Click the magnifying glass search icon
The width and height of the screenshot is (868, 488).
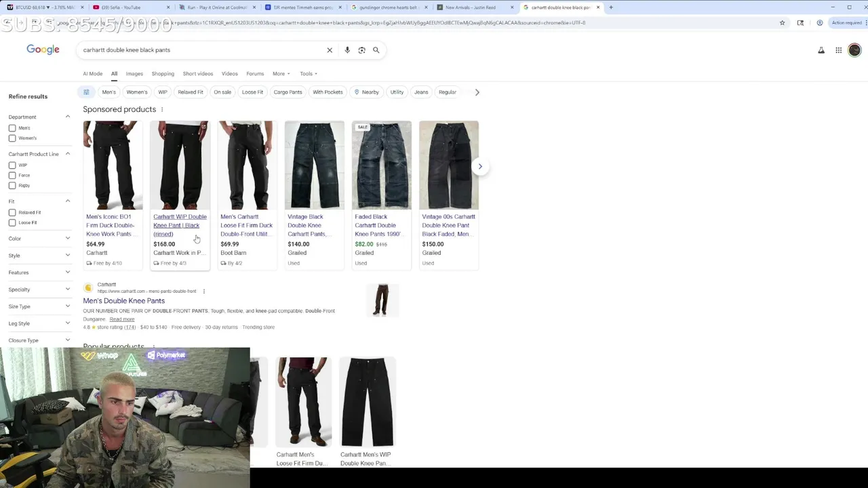[376, 50]
